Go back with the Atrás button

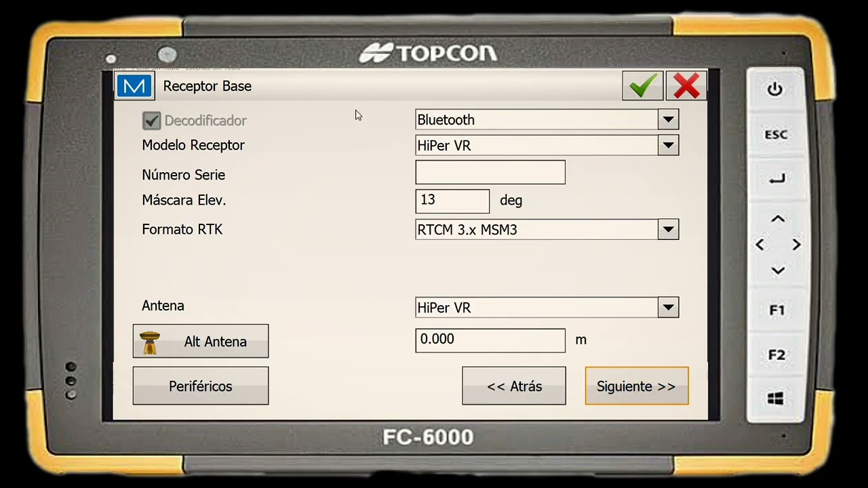click(x=514, y=386)
